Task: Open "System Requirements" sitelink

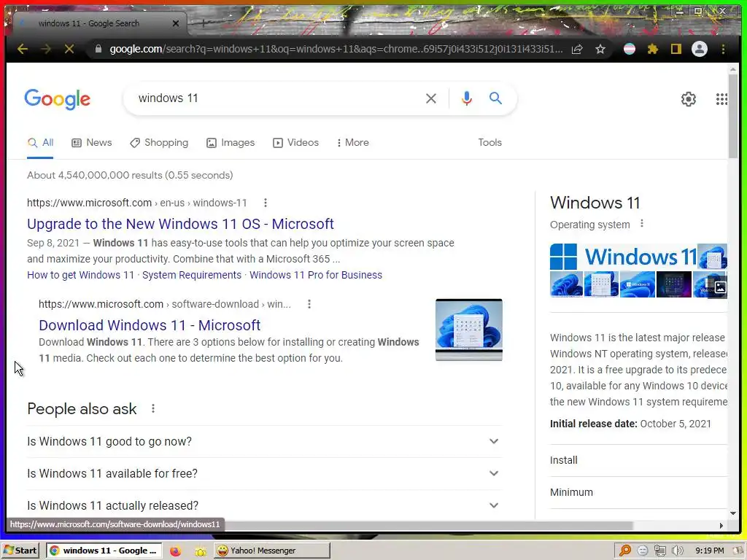Action: 192,275
